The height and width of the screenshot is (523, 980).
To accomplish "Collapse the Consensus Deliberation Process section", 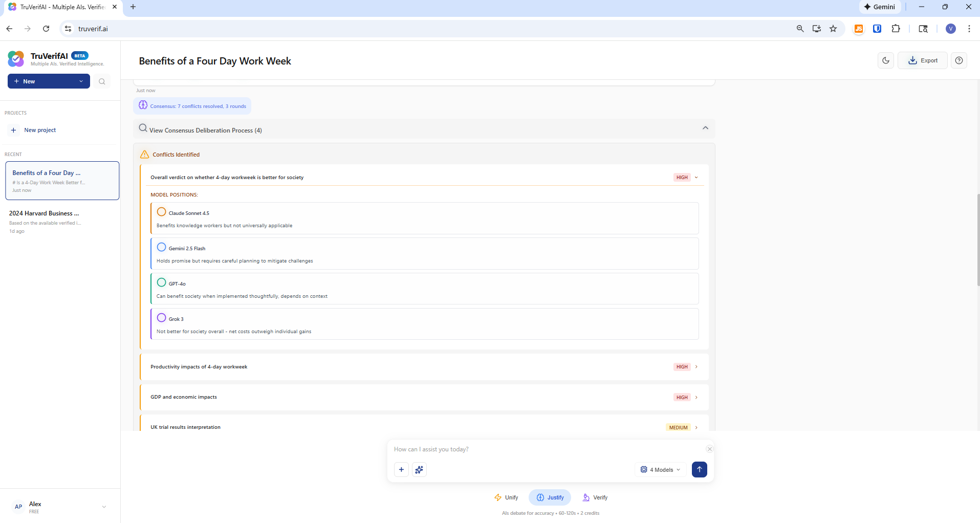I will [x=705, y=128].
